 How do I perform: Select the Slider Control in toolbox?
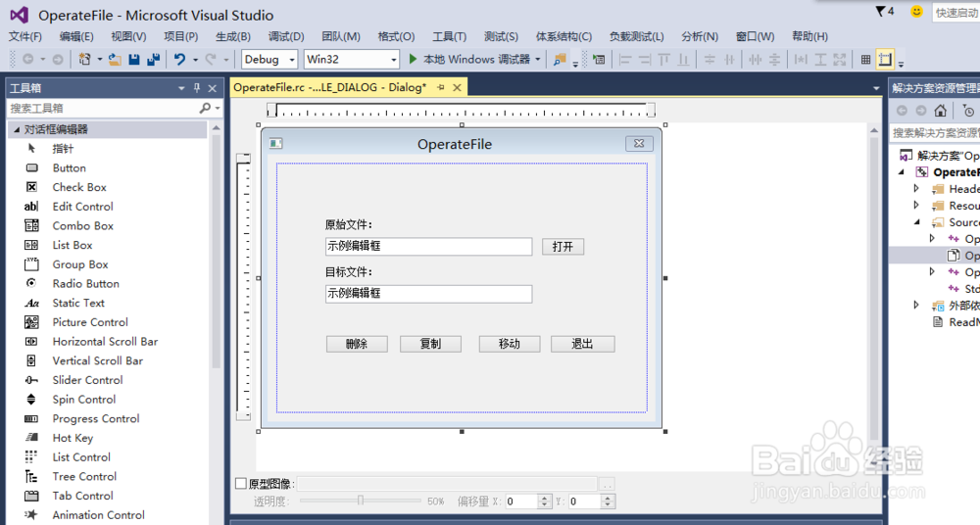point(108,381)
